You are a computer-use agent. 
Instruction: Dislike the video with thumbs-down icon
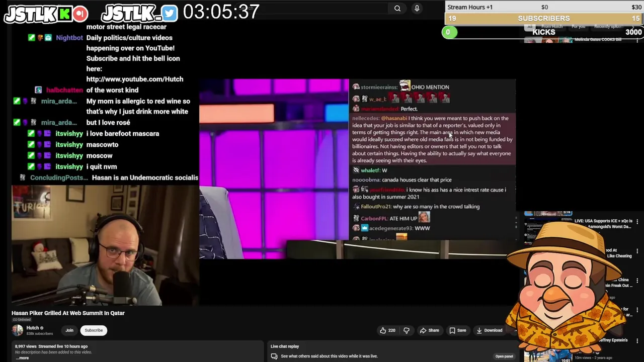point(407,330)
